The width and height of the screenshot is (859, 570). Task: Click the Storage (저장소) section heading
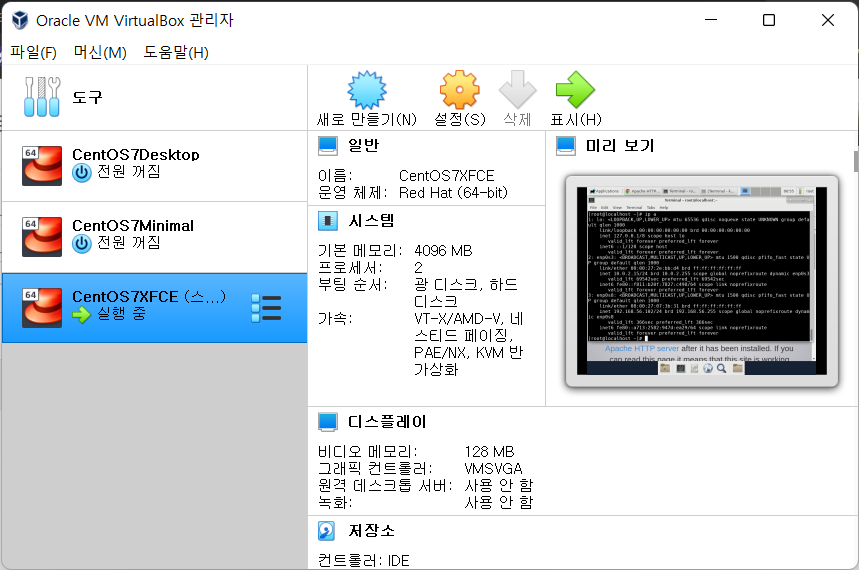click(371, 531)
